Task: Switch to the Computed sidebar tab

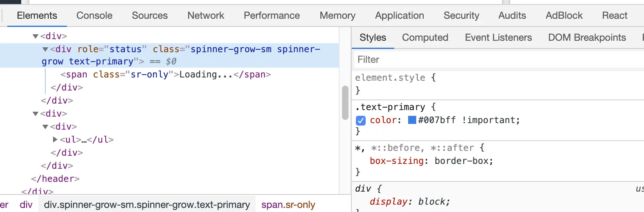Action: click(x=425, y=38)
